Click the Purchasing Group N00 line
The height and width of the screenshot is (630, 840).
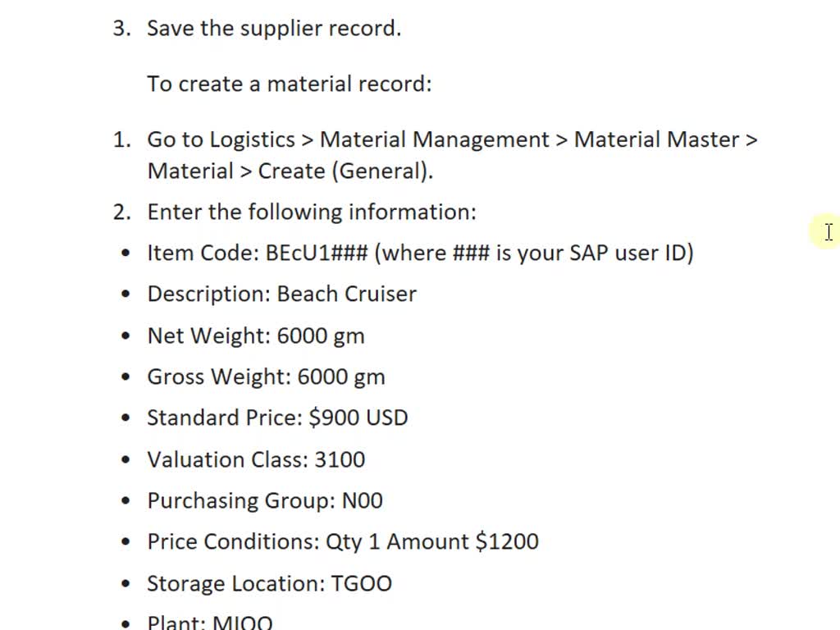[x=265, y=501]
